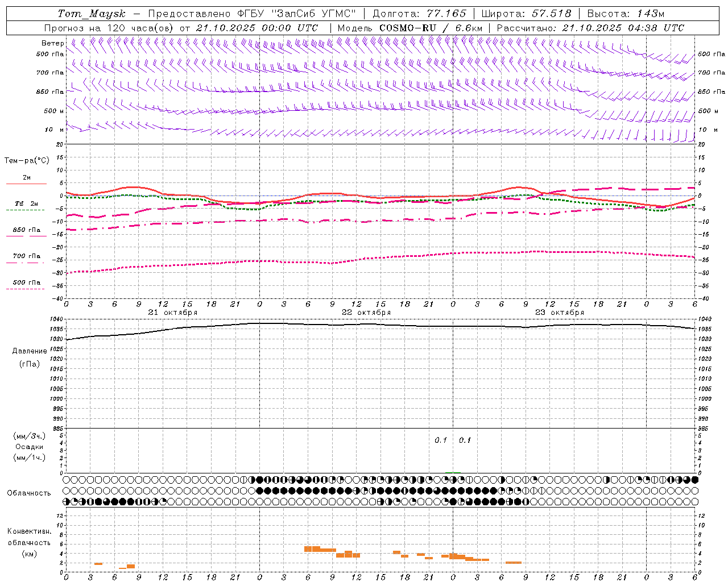
Task: Click "850 гПа" entry in temperature legend
Action: click(27, 230)
